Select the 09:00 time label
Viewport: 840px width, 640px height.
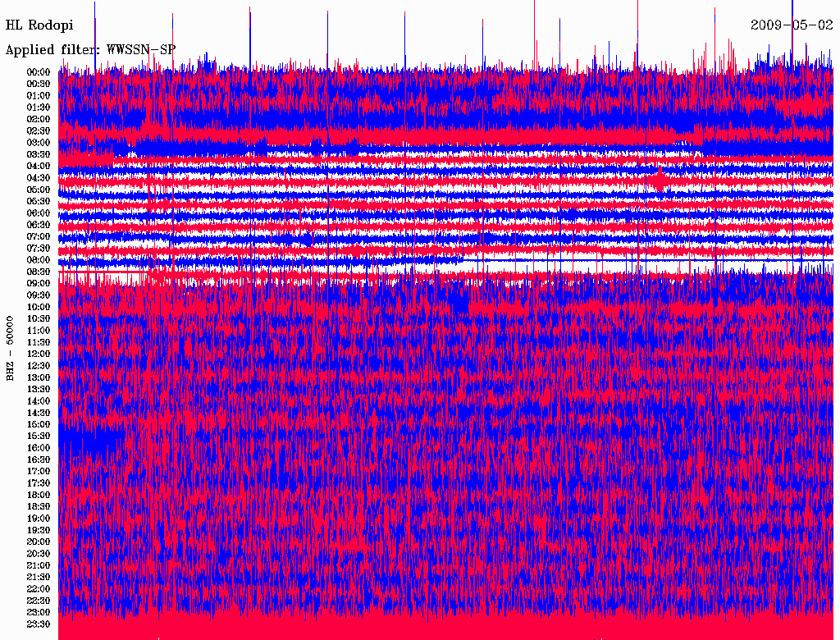point(39,283)
